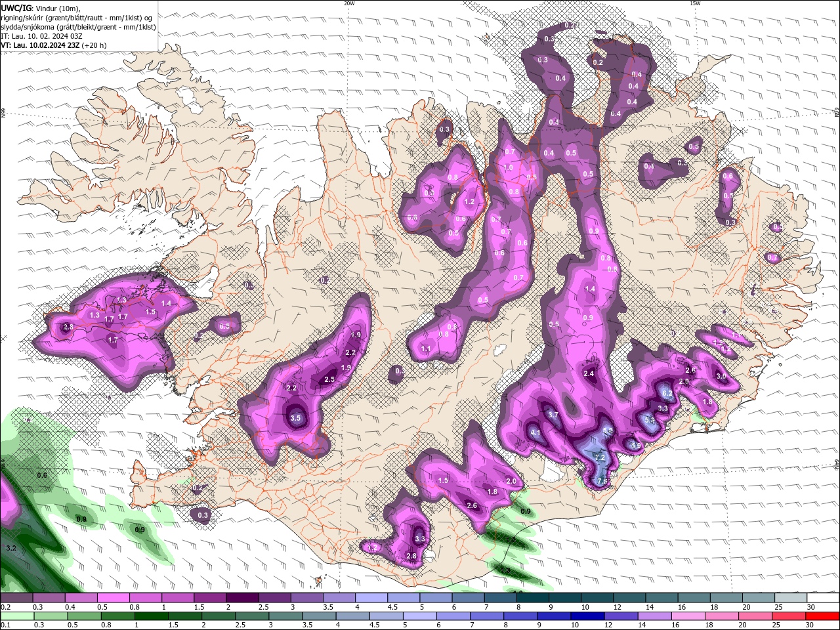This screenshot has width=840, height=630.
Task: Click the '7.5' snowfall value on the map
Action: coord(602,482)
